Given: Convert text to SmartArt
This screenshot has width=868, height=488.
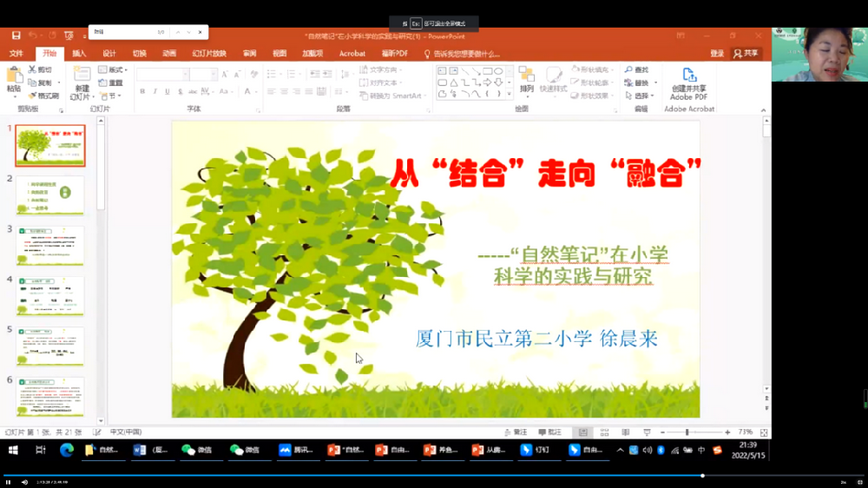Looking at the screenshot, I should tap(392, 96).
